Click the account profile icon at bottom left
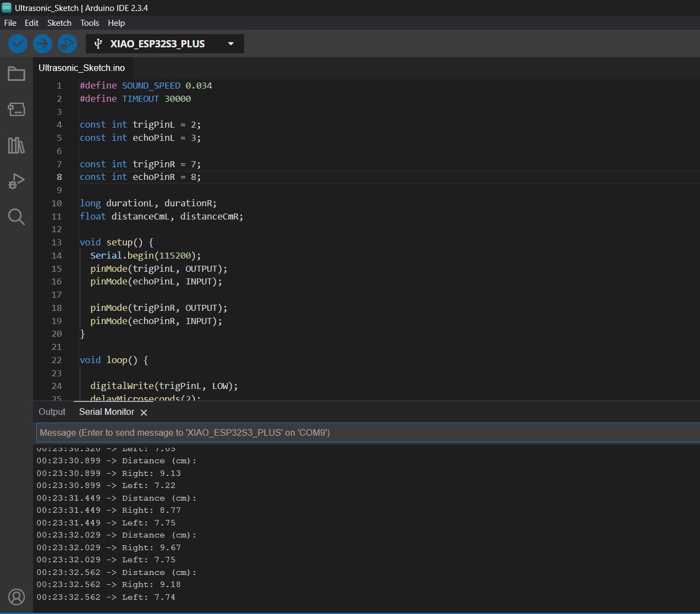This screenshot has width=700, height=614. click(16, 596)
